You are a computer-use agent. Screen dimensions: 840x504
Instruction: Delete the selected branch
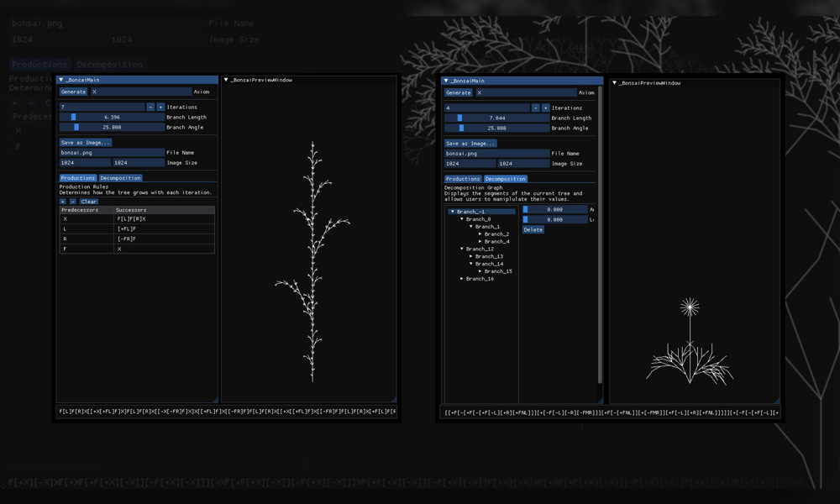[533, 229]
